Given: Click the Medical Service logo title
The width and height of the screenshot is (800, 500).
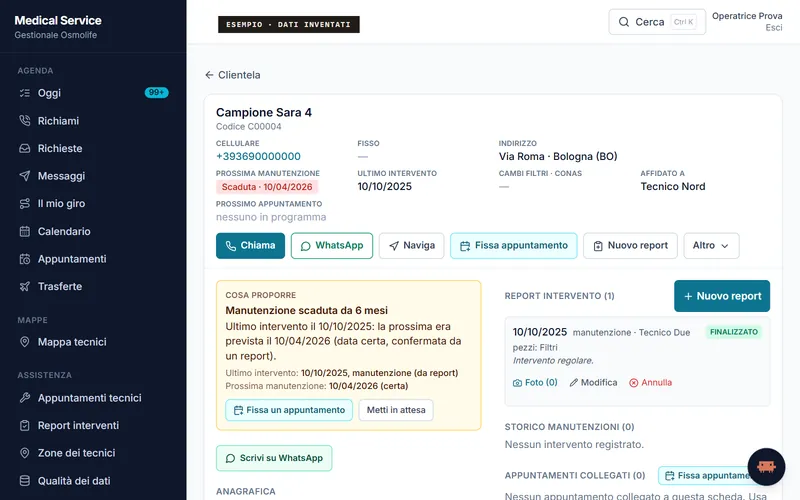Looking at the screenshot, I should click(x=58, y=20).
